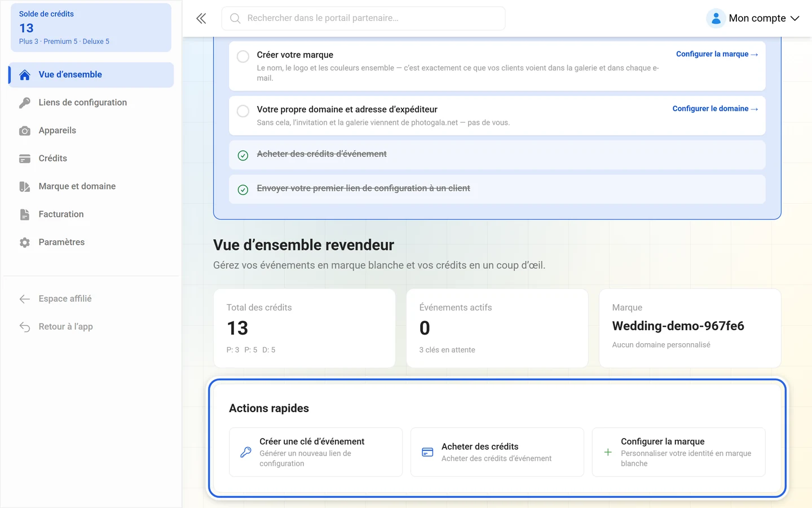Select Paramètres in the sidebar
The image size is (812, 508).
coord(91,242)
